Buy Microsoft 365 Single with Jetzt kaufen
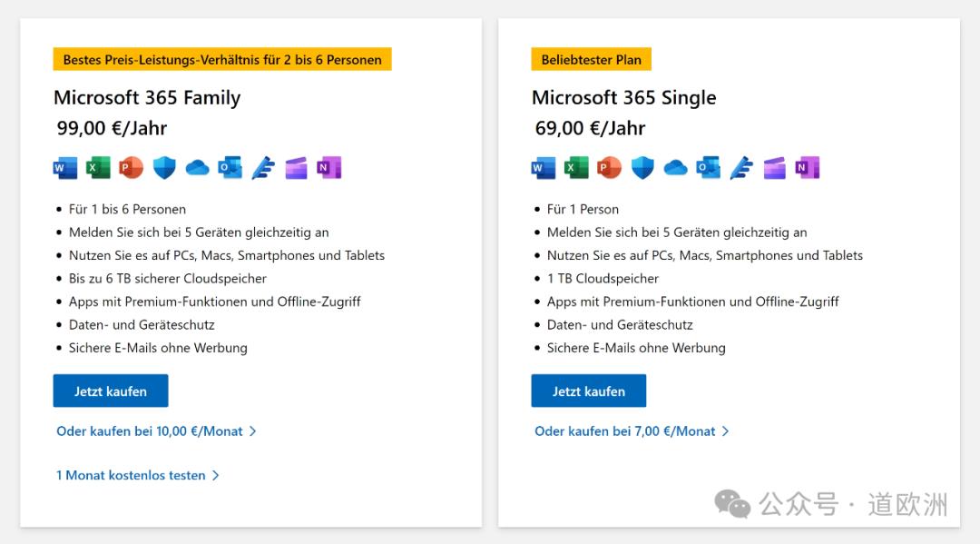The width and height of the screenshot is (980, 544). tap(589, 391)
